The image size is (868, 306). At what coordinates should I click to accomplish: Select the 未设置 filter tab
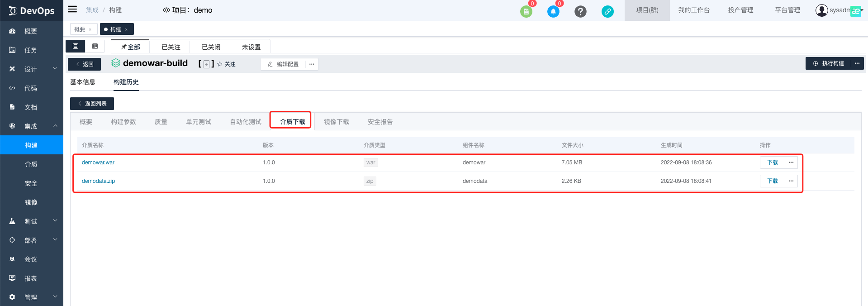pyautogui.click(x=251, y=47)
